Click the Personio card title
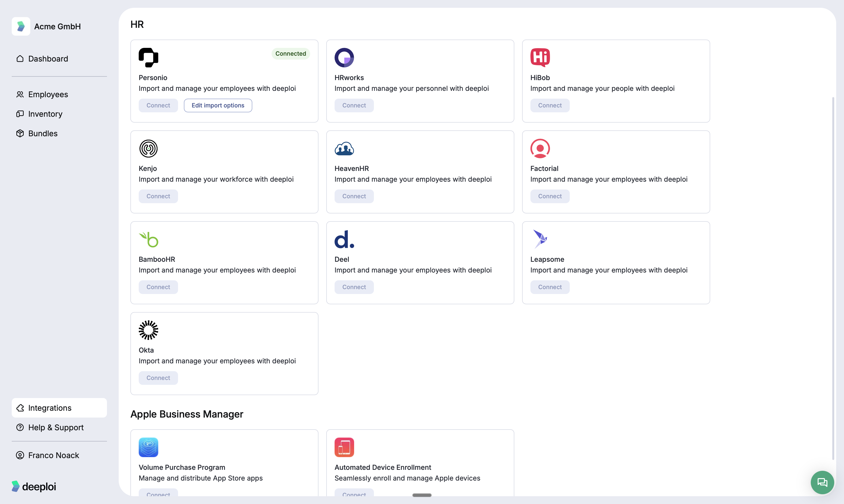844x504 pixels. [153, 78]
